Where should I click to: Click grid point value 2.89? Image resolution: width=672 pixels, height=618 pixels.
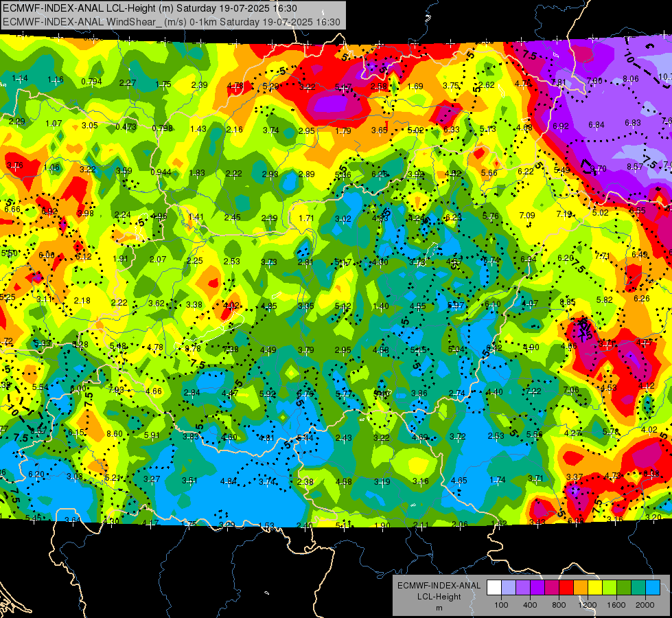coord(306,174)
